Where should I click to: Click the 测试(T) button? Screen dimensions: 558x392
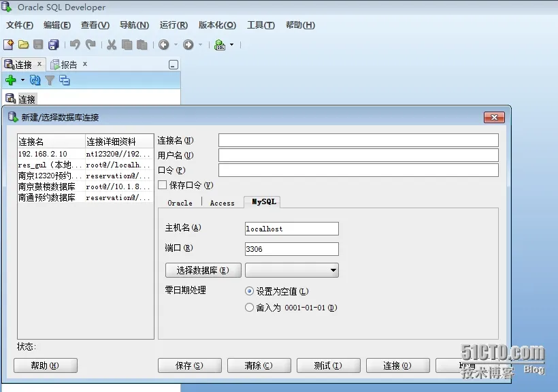pyautogui.click(x=328, y=365)
